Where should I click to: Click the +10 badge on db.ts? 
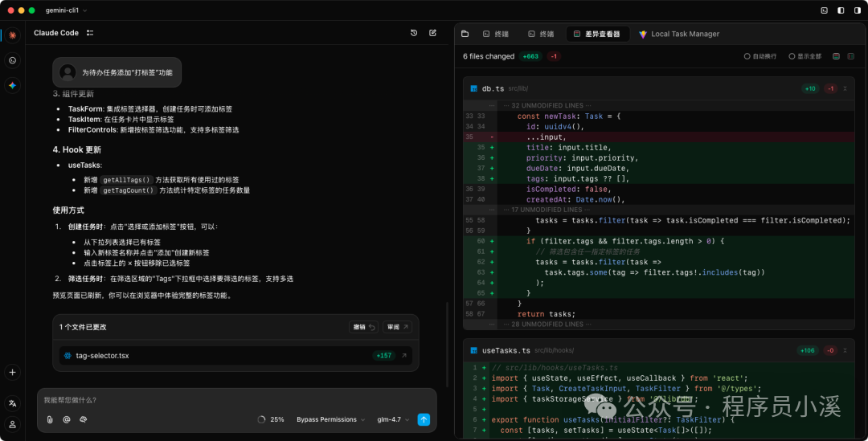point(810,88)
